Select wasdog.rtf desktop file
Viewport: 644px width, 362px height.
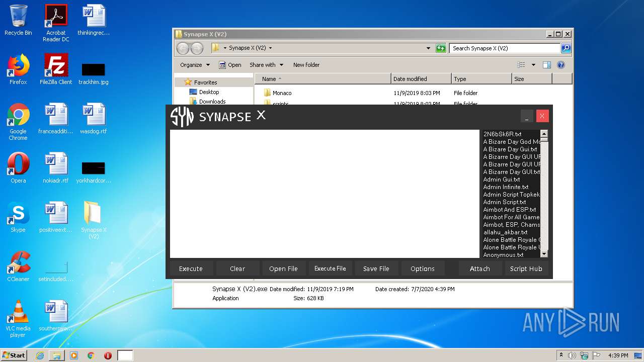(x=94, y=119)
